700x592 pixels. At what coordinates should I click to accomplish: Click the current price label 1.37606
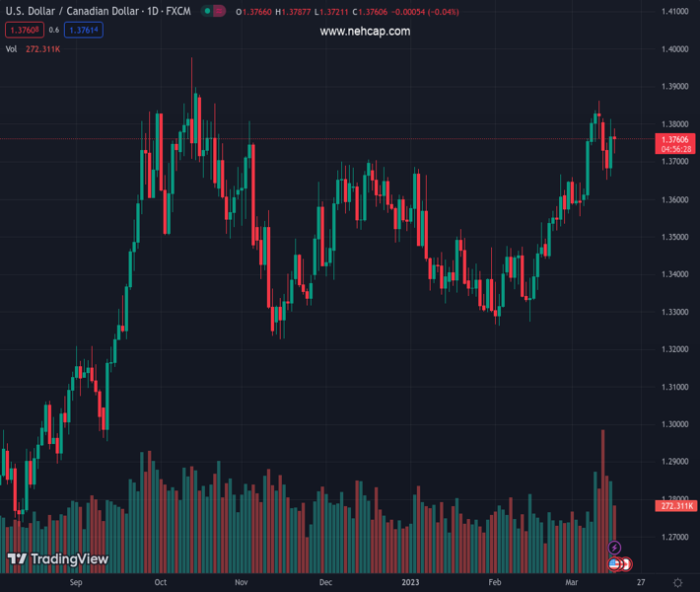(x=674, y=140)
